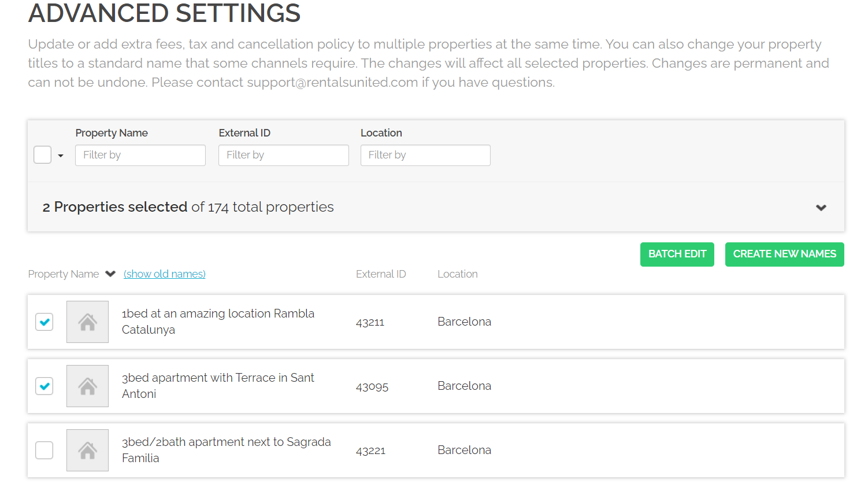Click house icon for Rambla Catalunya property
Screen dimensions: 868x487
click(x=87, y=322)
